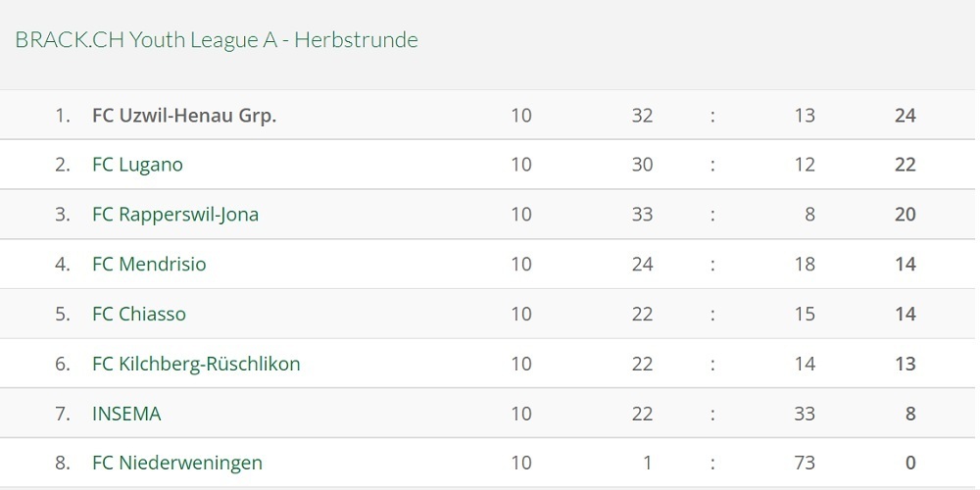Click FC Rapperswil-Jona's 33 goals scored
980x490 pixels.
pyautogui.click(x=642, y=215)
